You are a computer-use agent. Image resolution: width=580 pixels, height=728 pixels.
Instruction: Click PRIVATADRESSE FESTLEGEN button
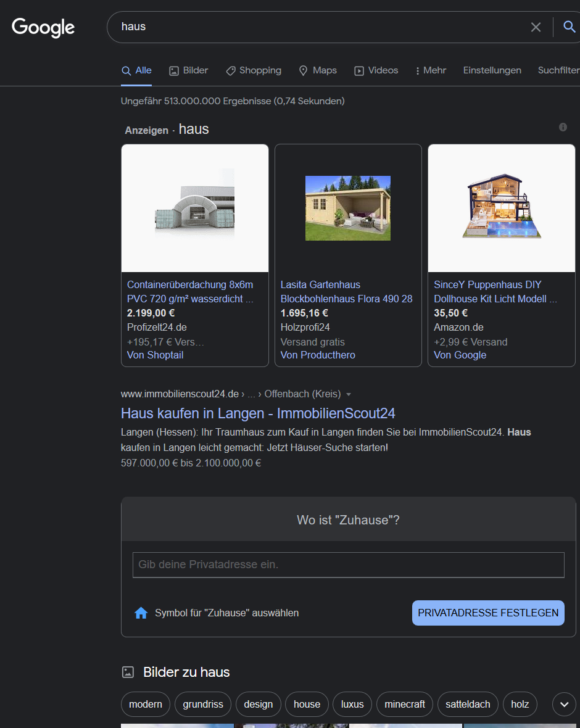[488, 613]
